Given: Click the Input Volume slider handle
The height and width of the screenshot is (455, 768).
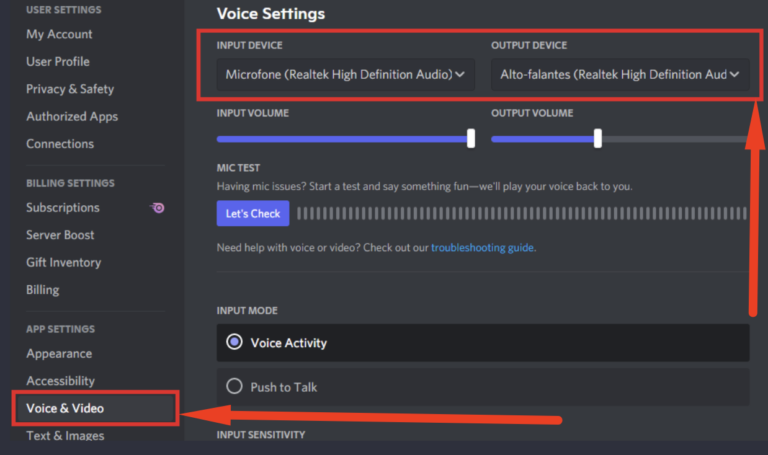Looking at the screenshot, I should [x=471, y=139].
